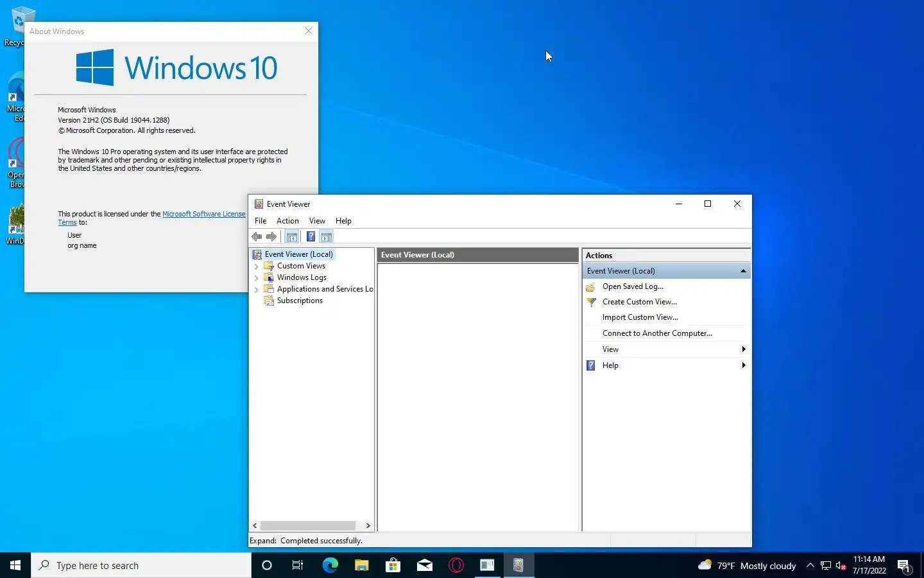Click Open Saved Log... action
The image size is (924, 578).
pos(633,286)
